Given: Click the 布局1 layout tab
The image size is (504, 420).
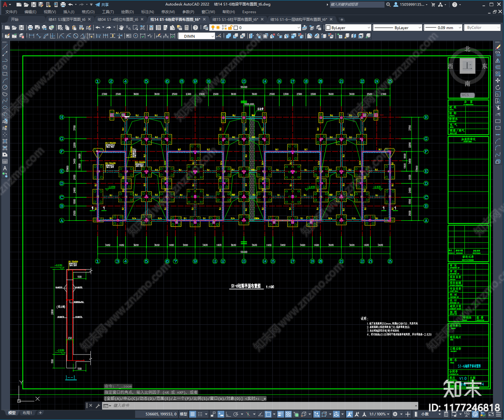Looking at the screenshot, I should click(x=27, y=413).
